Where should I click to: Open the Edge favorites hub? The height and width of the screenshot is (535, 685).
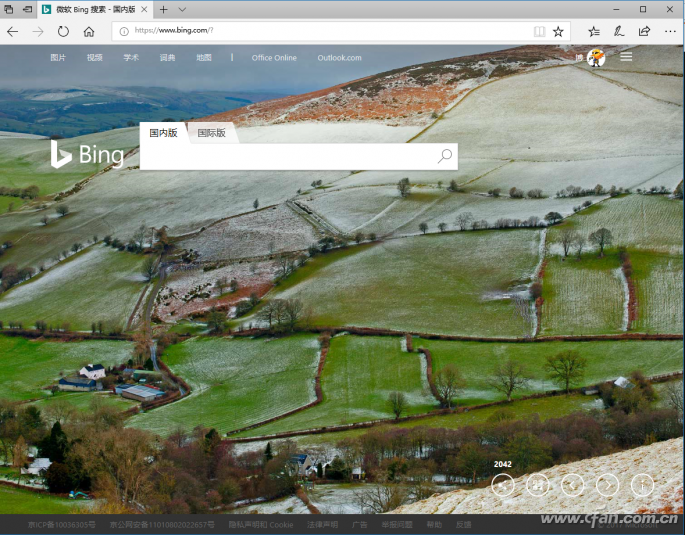click(594, 31)
